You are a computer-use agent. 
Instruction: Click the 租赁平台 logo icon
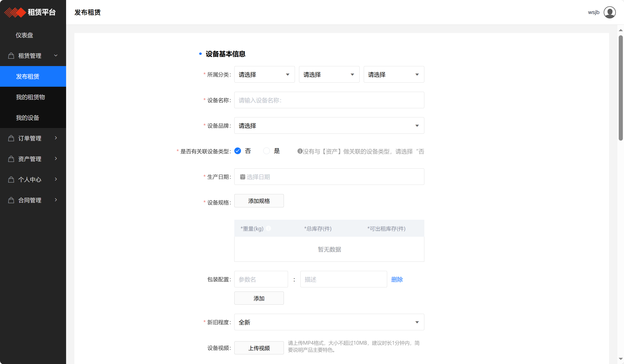click(x=15, y=12)
